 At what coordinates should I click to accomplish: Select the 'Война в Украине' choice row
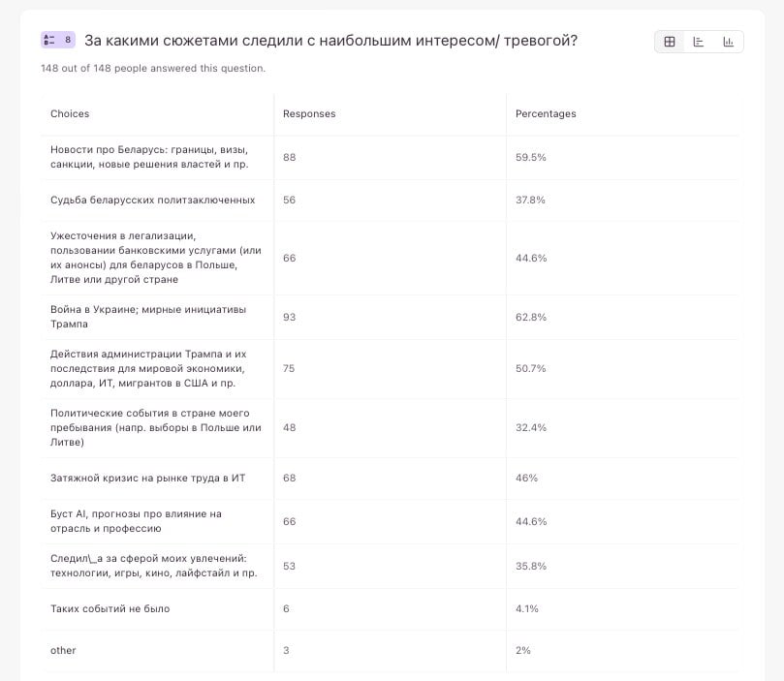pos(148,317)
